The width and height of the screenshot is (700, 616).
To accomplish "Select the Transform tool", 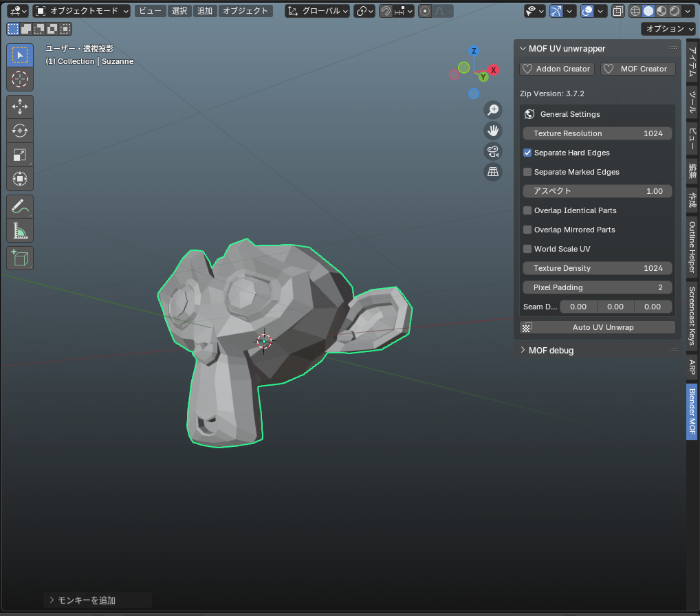I will 20,179.
